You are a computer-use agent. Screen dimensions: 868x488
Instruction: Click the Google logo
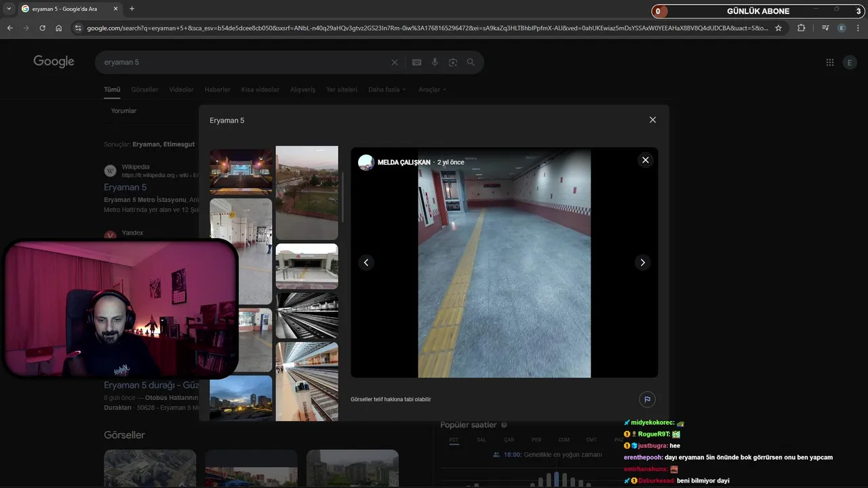pos(54,62)
